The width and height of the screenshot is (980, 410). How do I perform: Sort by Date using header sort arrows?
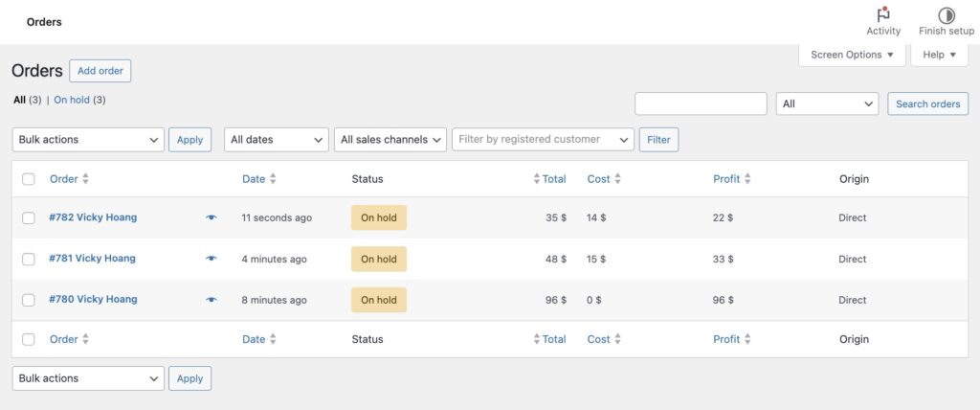[x=273, y=179]
